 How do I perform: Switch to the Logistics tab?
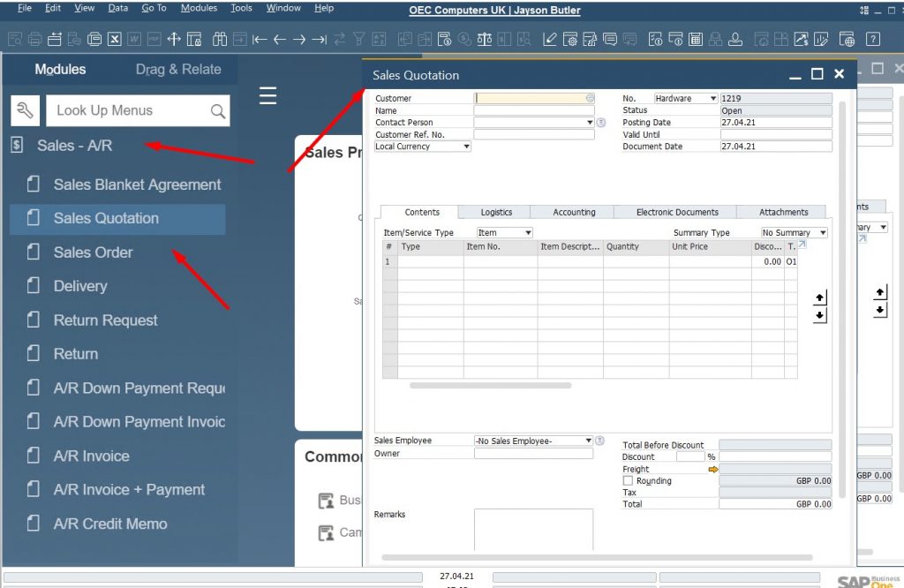pyautogui.click(x=494, y=212)
